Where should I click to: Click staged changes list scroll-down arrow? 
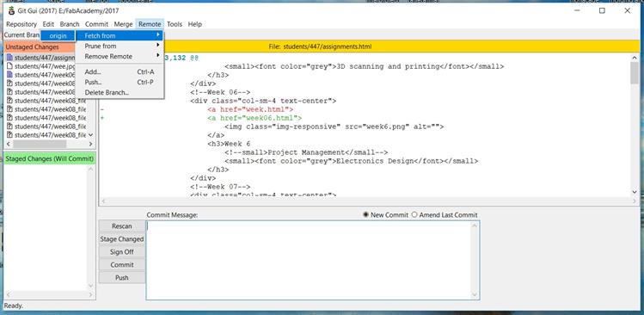(91, 287)
